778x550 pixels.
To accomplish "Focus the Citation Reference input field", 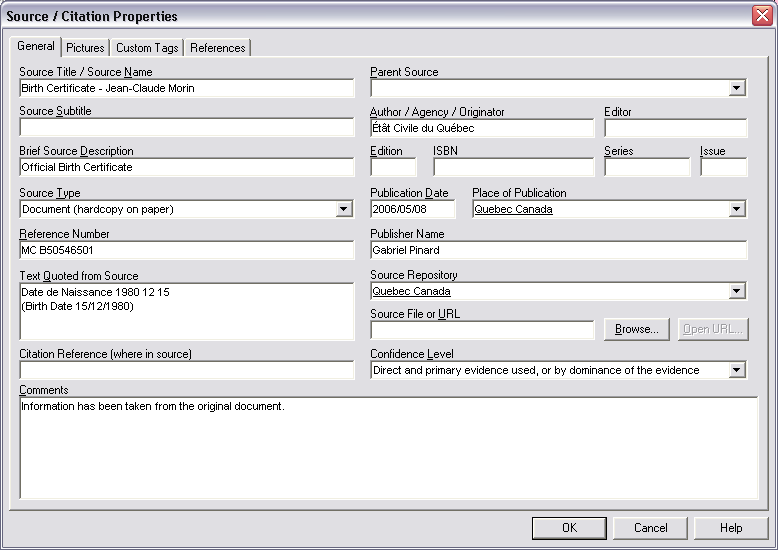I will click(186, 370).
